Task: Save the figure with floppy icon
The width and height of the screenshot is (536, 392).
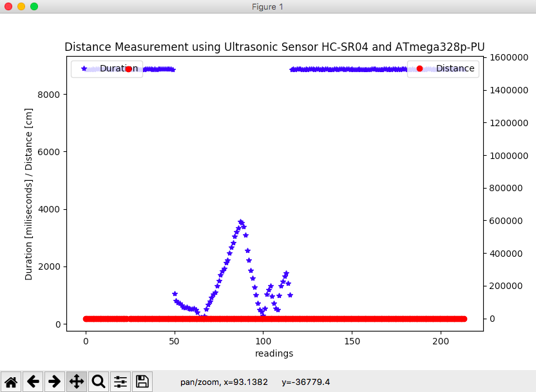Action: (x=142, y=382)
